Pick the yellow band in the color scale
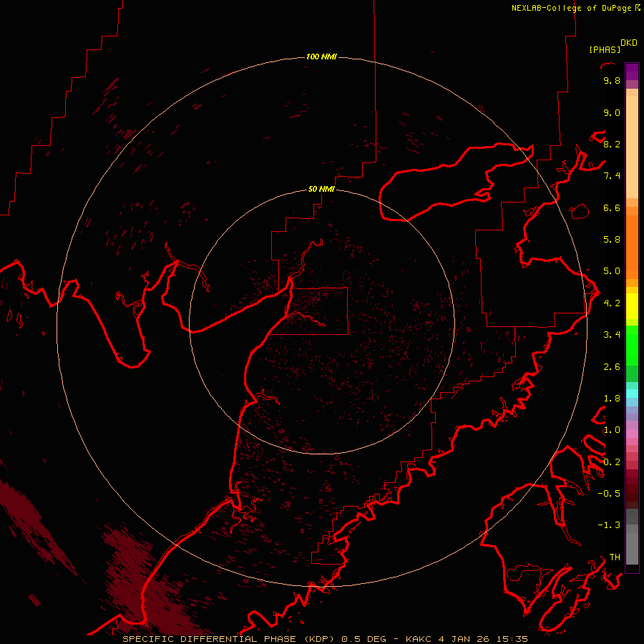 click(632, 306)
